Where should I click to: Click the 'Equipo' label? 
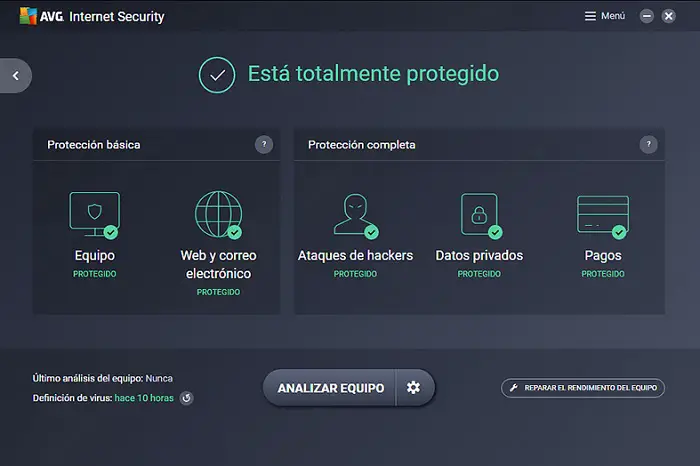click(x=95, y=255)
